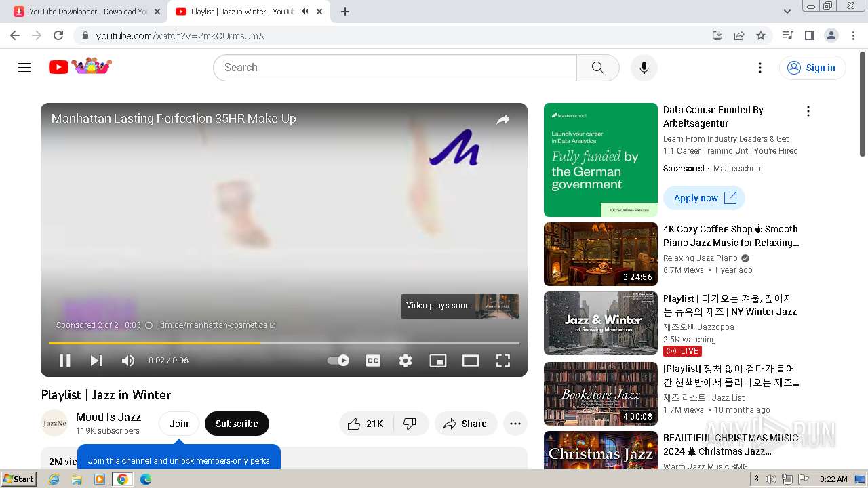This screenshot has height=488, width=868.
Task: Reload the current page
Action: tap(58, 35)
